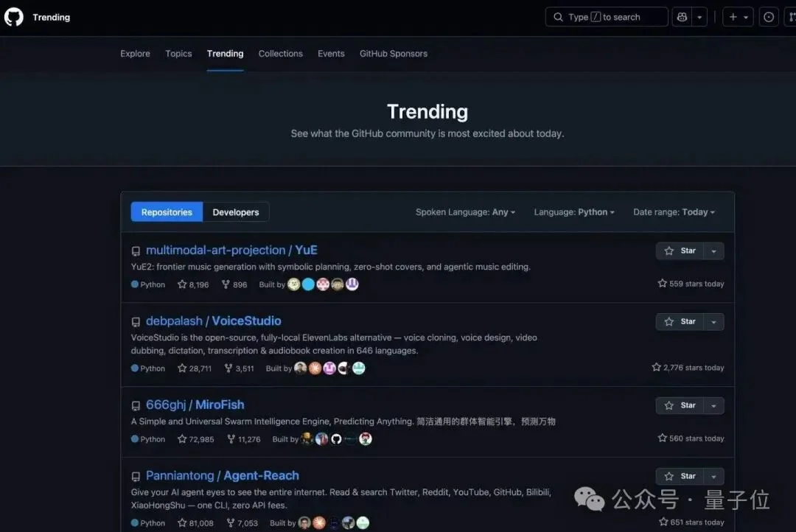Star the Agent-Reach repository
Viewport: 796px width, 532px height.
click(x=680, y=476)
